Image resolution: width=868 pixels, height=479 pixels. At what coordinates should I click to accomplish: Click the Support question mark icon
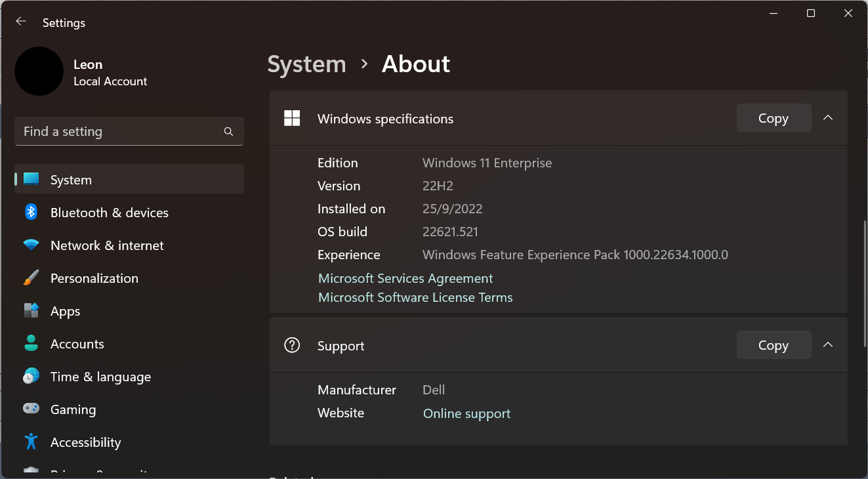[x=292, y=345]
